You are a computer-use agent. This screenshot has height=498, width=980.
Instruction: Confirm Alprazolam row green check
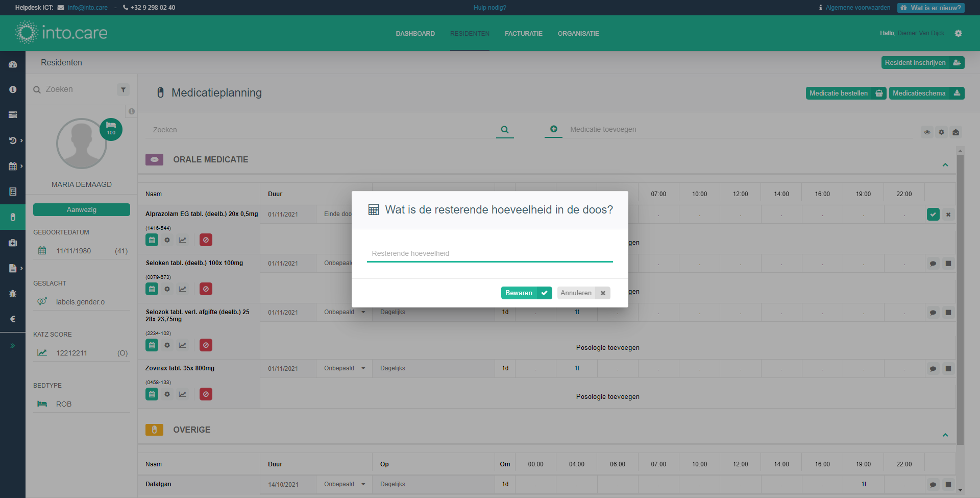933,215
